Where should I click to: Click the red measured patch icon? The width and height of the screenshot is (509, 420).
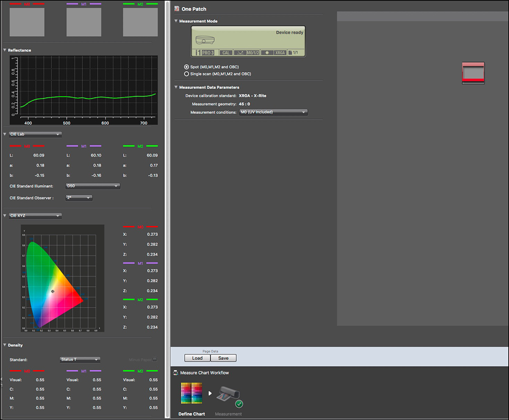473,73
